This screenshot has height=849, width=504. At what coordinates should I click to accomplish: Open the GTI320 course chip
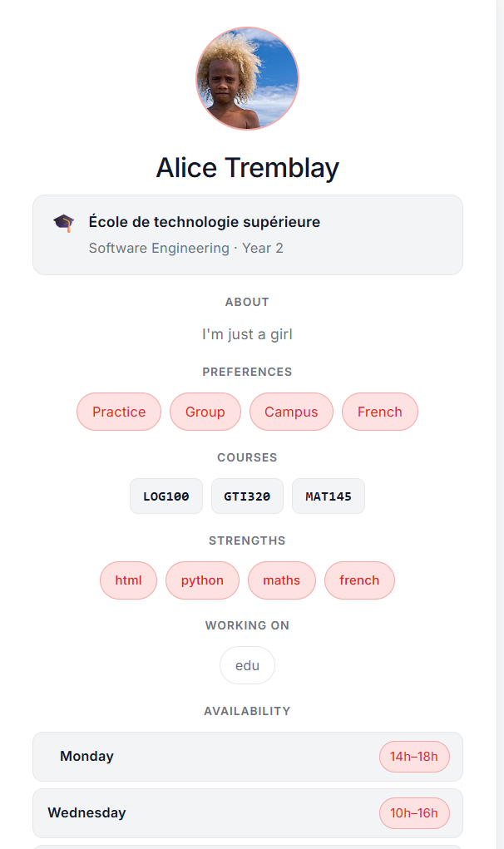coord(247,496)
